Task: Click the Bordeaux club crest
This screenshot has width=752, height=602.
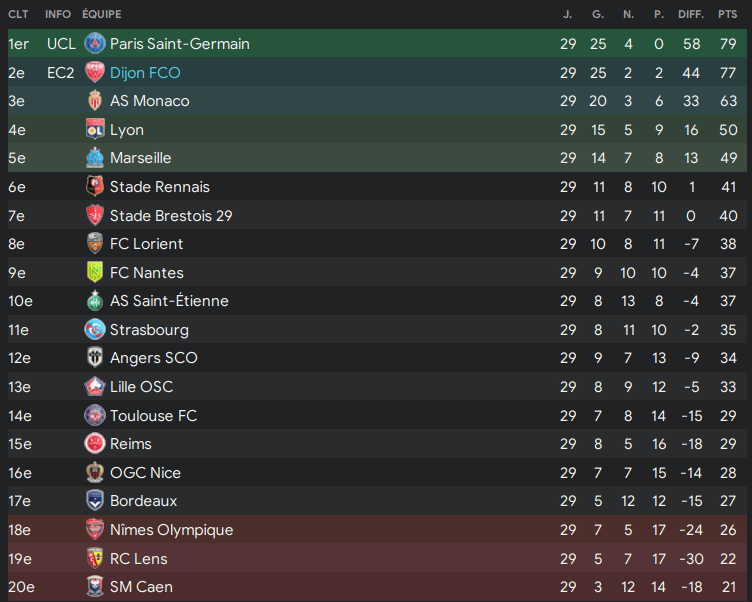Action: pyautogui.click(x=95, y=501)
